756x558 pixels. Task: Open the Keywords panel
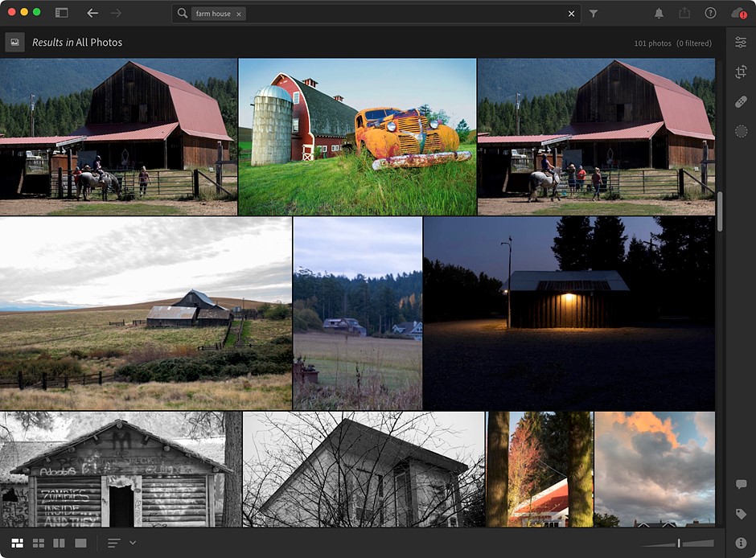pos(741,514)
